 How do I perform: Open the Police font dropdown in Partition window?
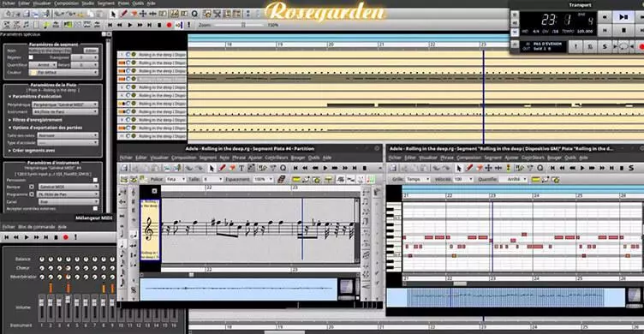click(x=176, y=180)
